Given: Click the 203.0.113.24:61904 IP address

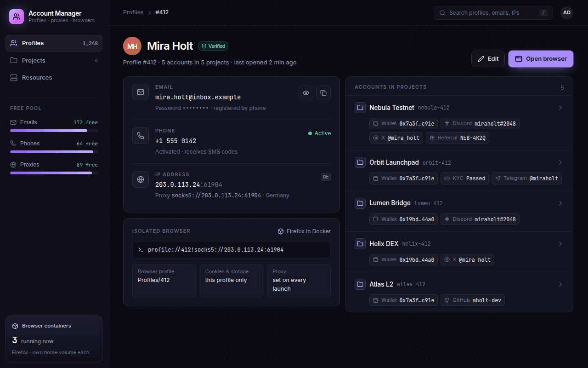Looking at the screenshot, I should pos(189,184).
